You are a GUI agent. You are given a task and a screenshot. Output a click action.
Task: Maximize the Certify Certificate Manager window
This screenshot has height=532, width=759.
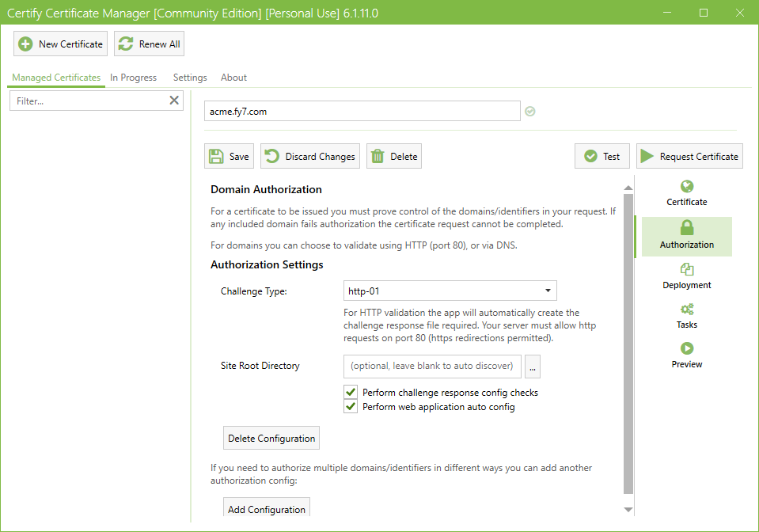coord(704,13)
